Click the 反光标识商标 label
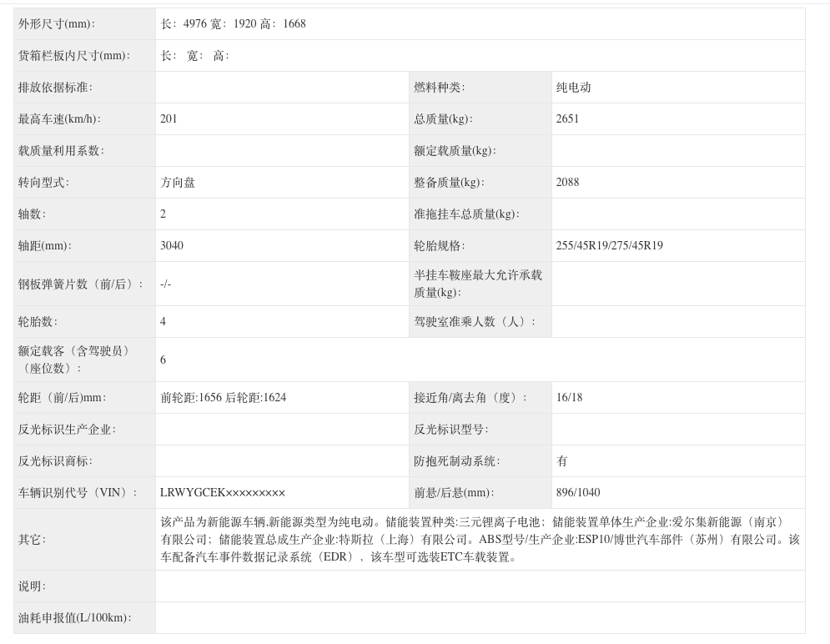830x644 pixels. point(55,461)
